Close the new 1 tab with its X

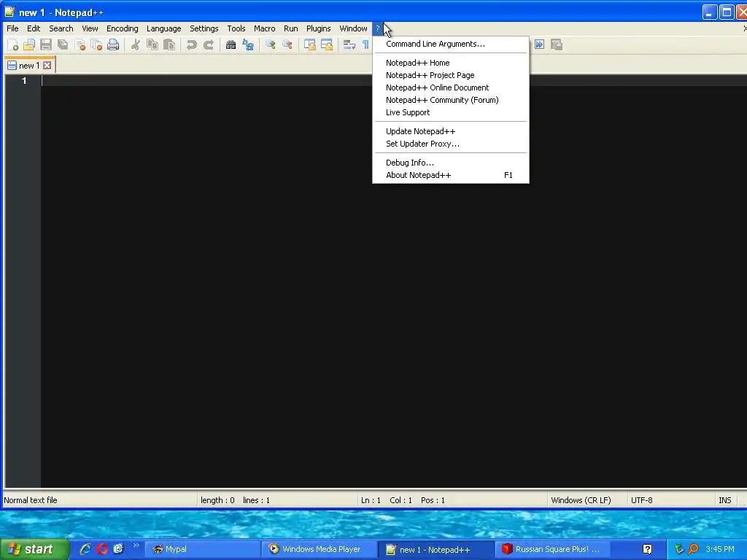coord(47,65)
